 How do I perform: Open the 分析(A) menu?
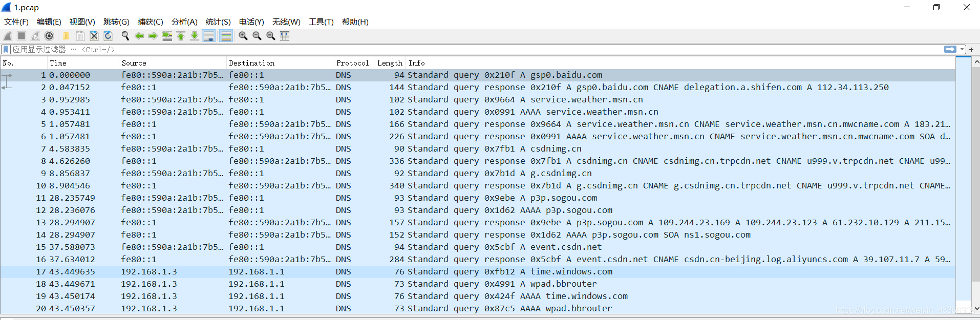[184, 22]
